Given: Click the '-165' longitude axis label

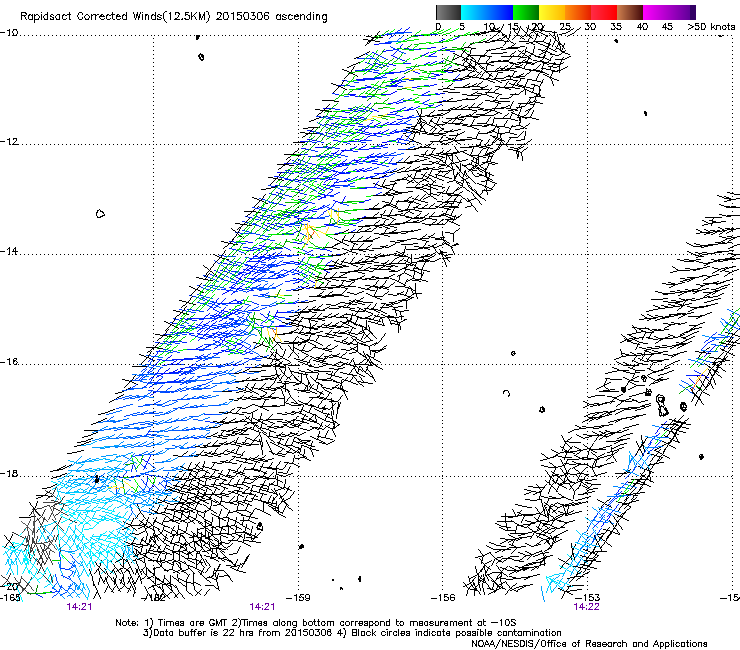Looking at the screenshot, I should pos(10,598).
